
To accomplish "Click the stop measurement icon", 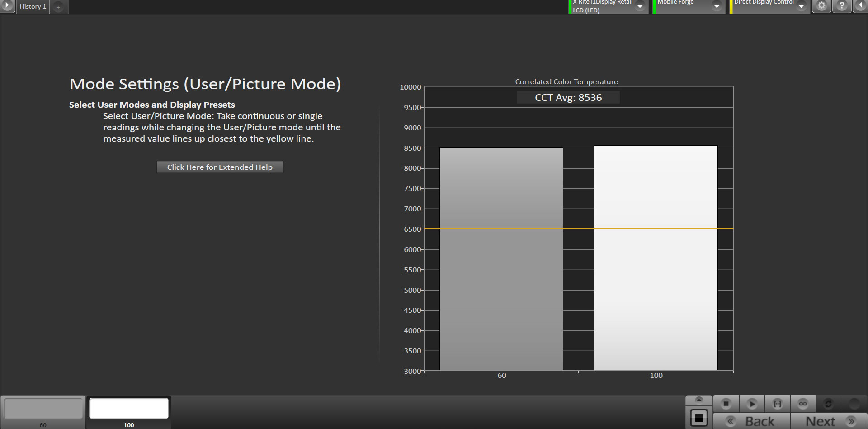I will point(726,403).
